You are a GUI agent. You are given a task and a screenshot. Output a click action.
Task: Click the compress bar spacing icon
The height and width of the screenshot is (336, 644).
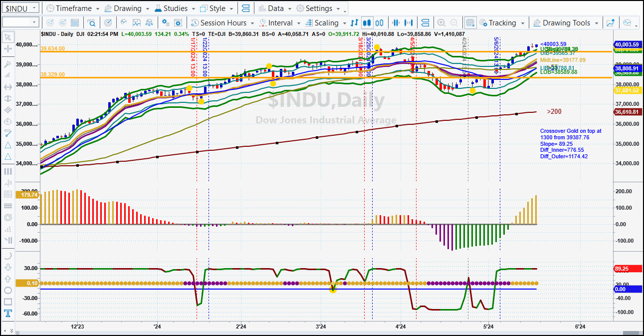pyautogui.click(x=397, y=23)
